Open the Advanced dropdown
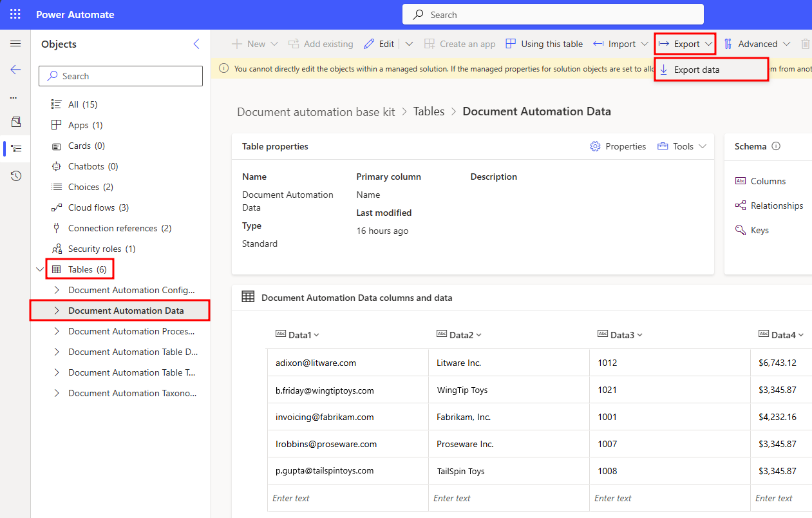Image resolution: width=812 pixels, height=518 pixels. (x=757, y=44)
